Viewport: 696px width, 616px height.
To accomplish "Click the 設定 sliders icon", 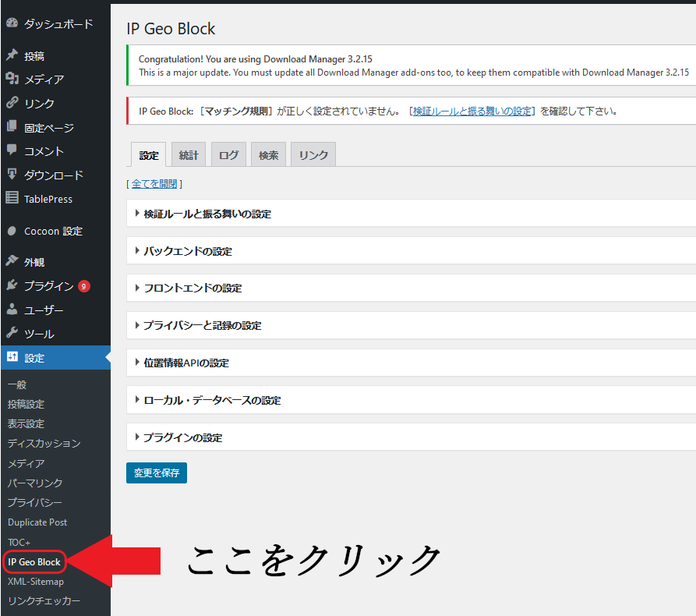I will (12, 356).
